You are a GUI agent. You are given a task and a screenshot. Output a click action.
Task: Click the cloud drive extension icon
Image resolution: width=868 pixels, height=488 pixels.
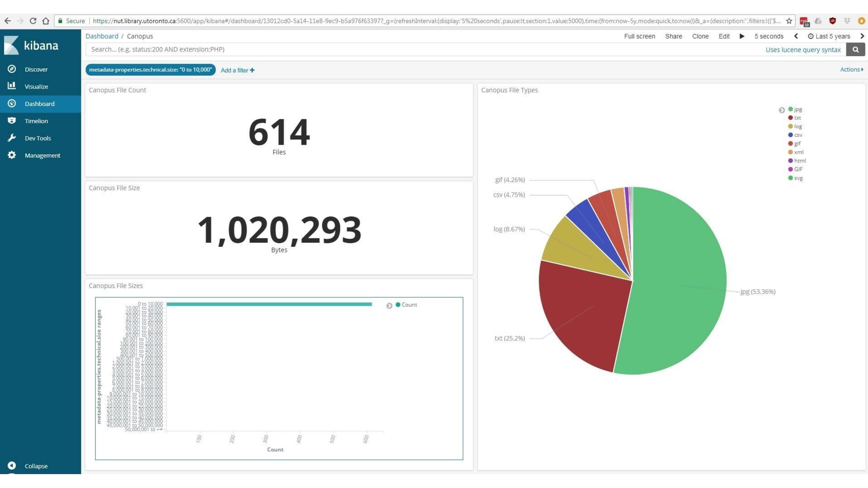point(818,21)
